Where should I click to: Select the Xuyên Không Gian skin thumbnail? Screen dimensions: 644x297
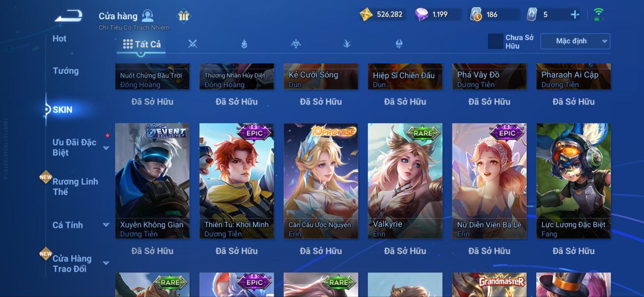[x=152, y=181]
